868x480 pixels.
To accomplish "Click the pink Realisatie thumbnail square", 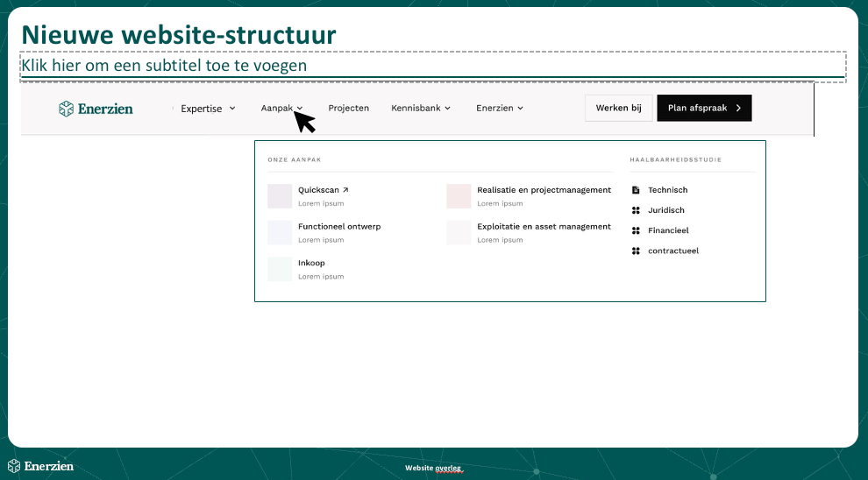I will (x=459, y=196).
